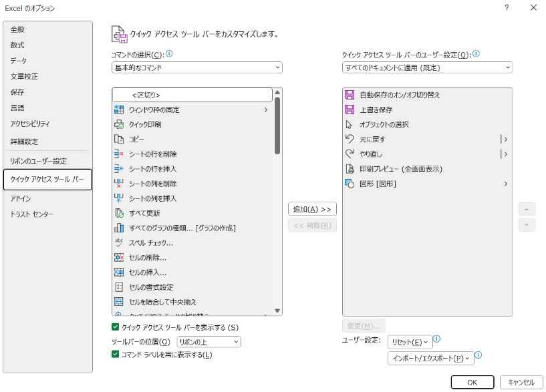
Task: Click the 追加(A) >> button
Action: [312, 209]
